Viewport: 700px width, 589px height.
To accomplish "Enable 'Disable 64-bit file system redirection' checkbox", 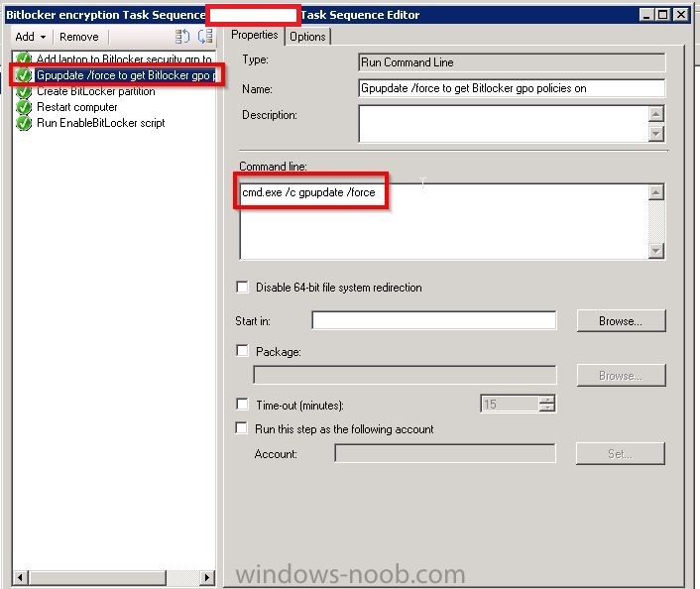I will pos(242,287).
